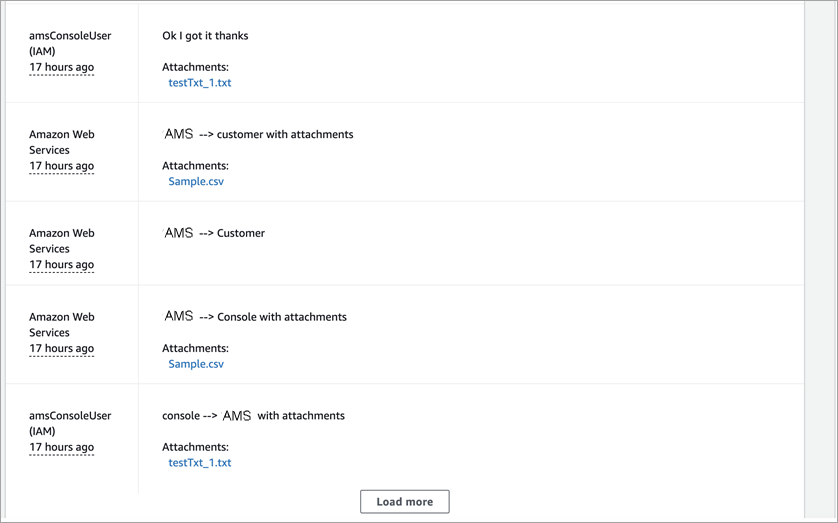
Task: Open testTxt_1.txt in the "console --> AMS" message
Action: [x=200, y=463]
